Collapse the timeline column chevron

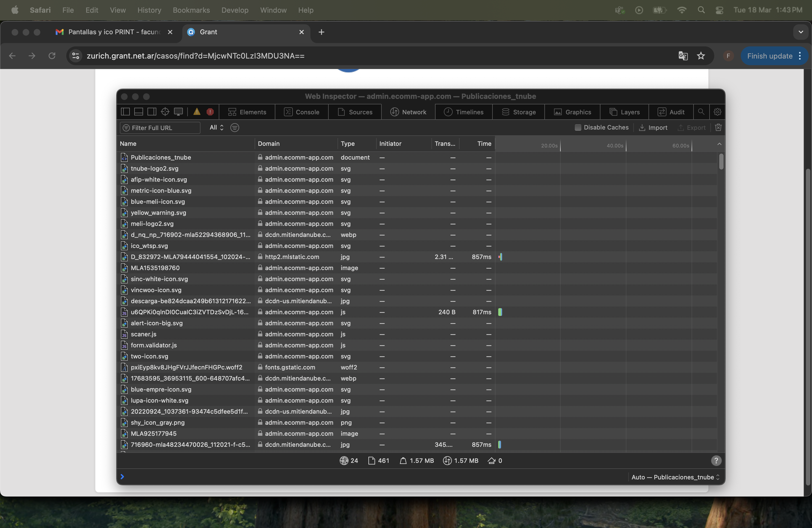[719, 144]
